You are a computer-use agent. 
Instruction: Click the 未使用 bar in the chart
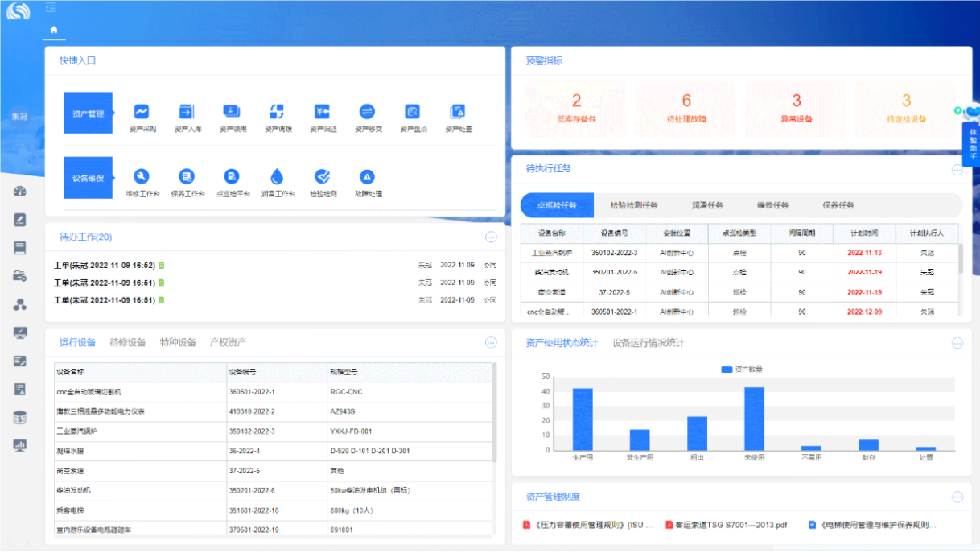click(x=754, y=418)
